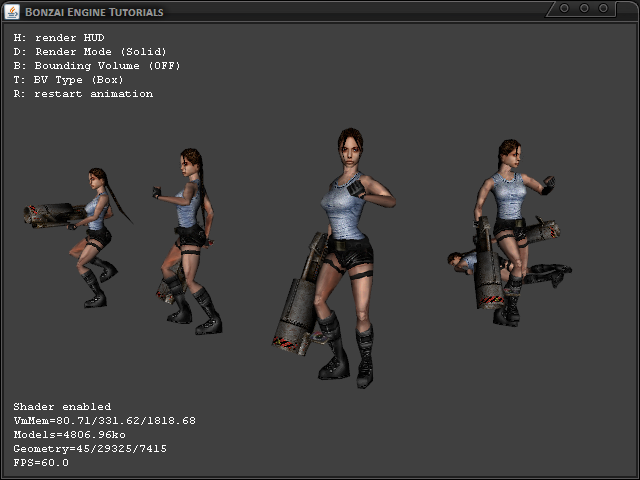Viewport: 640px width, 480px height.
Task: Select the second character model facing sideways
Action: pos(188,235)
